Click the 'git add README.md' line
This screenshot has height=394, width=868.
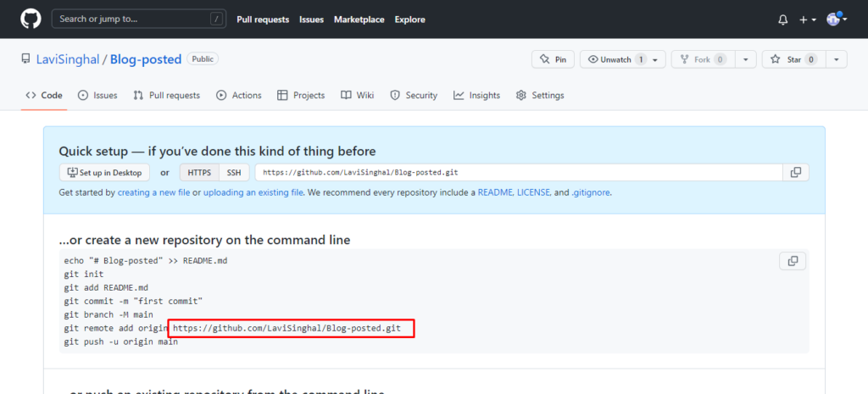click(106, 288)
